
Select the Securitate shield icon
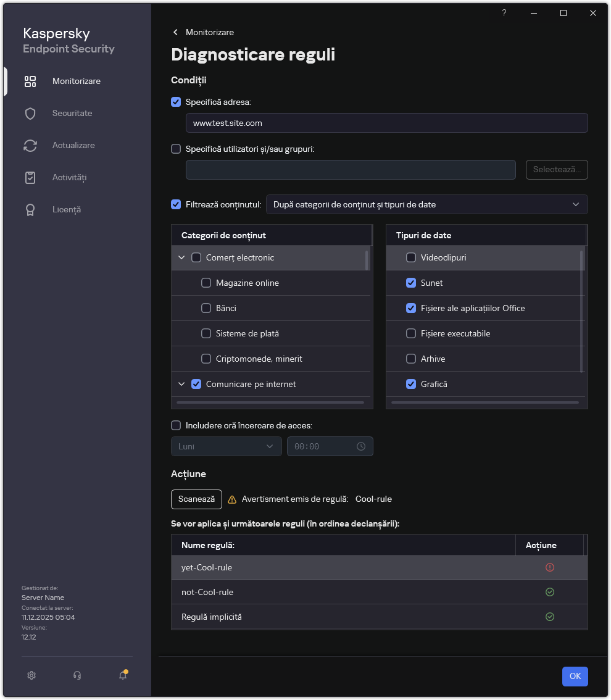click(30, 113)
